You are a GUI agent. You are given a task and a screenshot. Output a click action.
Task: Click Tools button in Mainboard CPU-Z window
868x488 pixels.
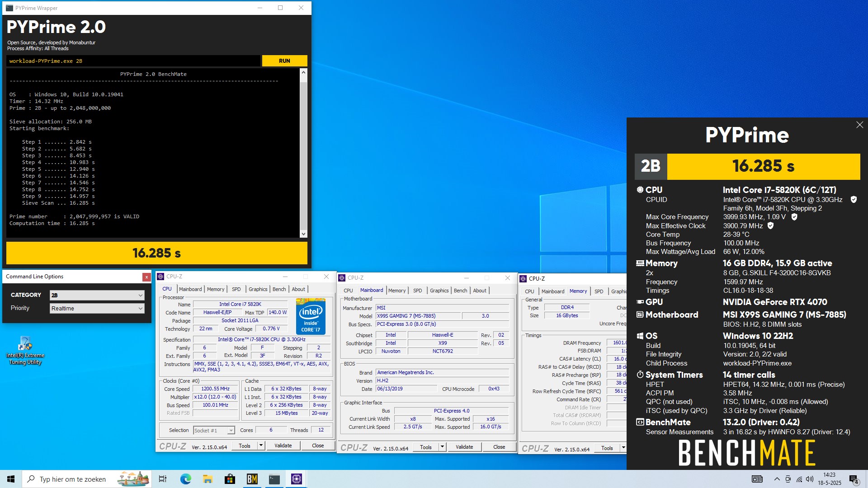426,447
